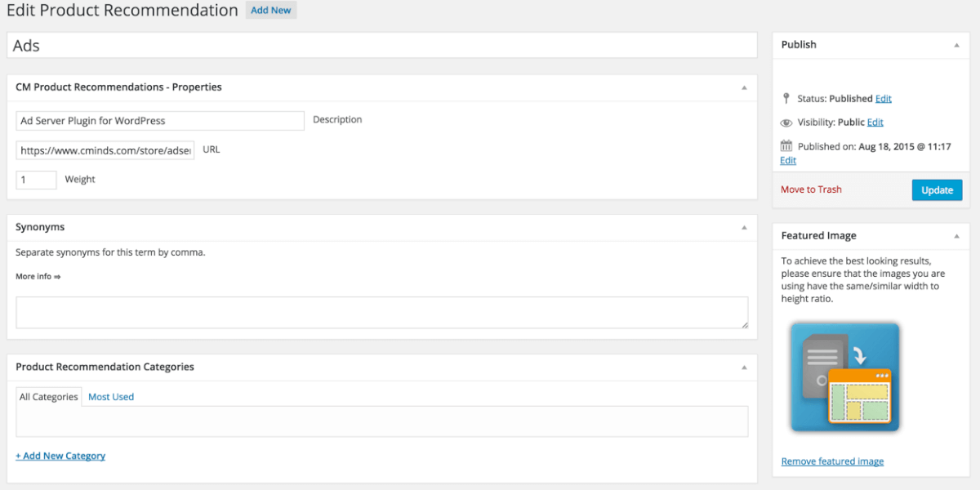This screenshot has height=490, width=980.
Task: Collapse Product Recommendation Categories panel
Action: (x=743, y=367)
